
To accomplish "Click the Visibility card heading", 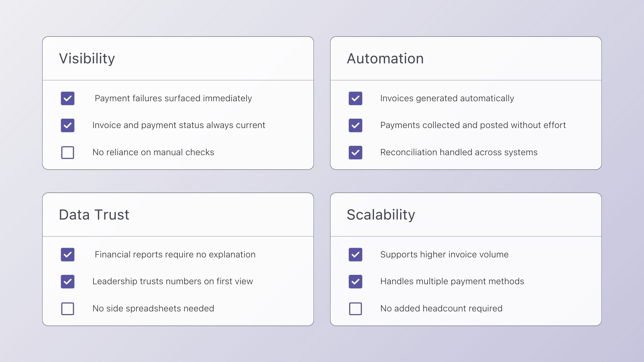I will (x=87, y=59).
